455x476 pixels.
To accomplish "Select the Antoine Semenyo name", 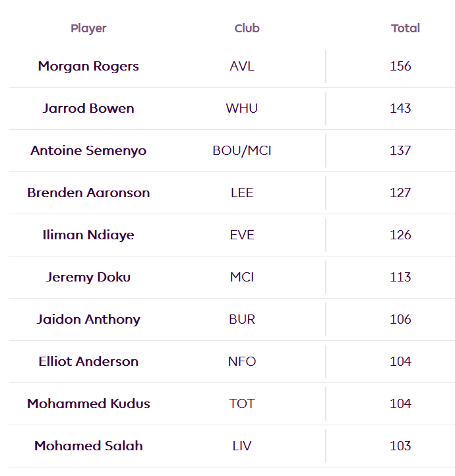I will click(88, 150).
